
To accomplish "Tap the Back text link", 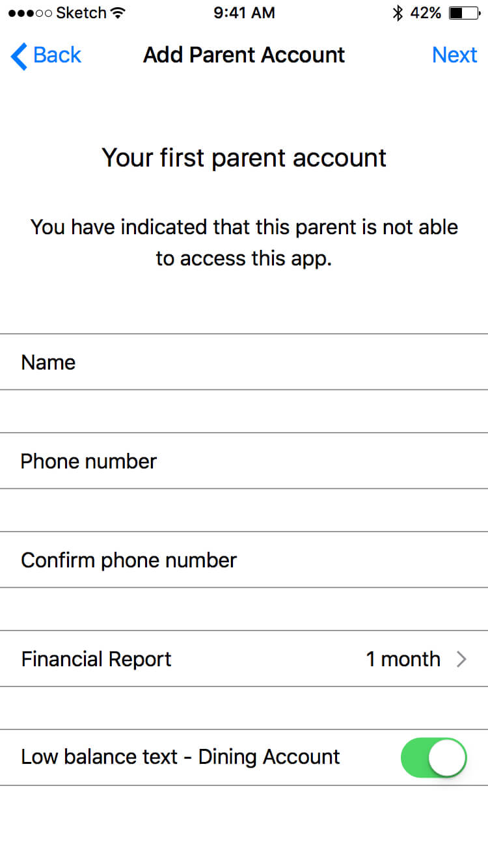I will point(57,55).
